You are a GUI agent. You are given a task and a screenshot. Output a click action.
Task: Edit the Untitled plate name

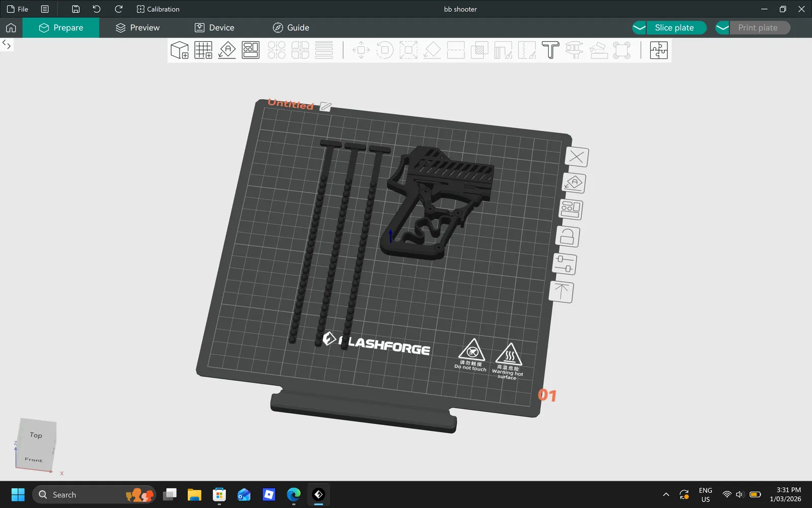coord(325,107)
